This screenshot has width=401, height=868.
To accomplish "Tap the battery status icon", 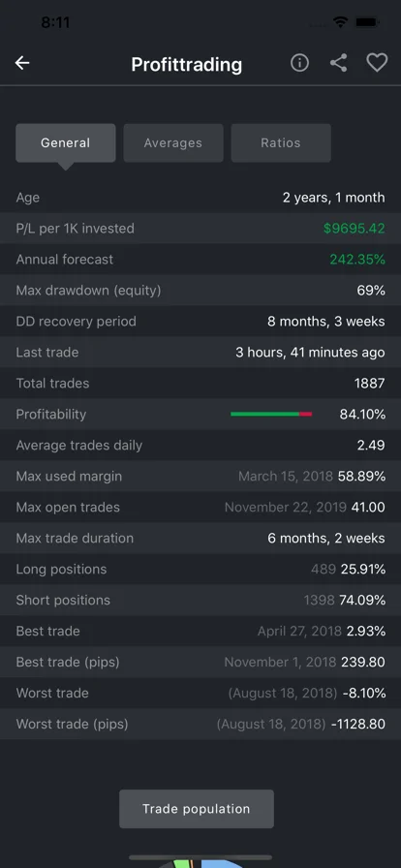I will [367, 22].
